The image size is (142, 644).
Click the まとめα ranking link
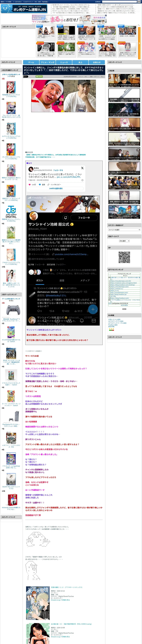coord(113,296)
